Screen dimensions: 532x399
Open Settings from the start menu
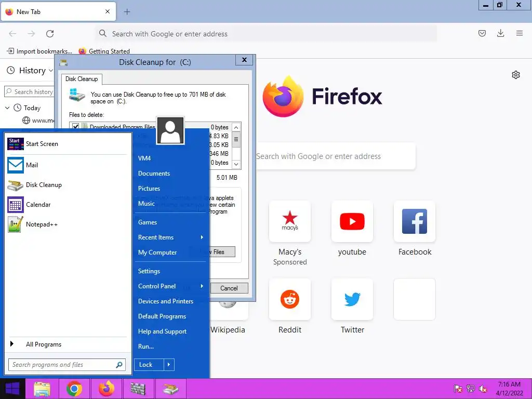point(149,271)
